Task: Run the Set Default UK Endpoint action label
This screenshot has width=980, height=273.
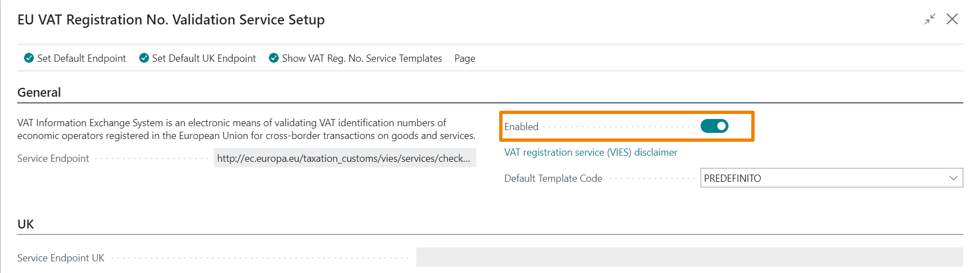Action: tap(204, 58)
